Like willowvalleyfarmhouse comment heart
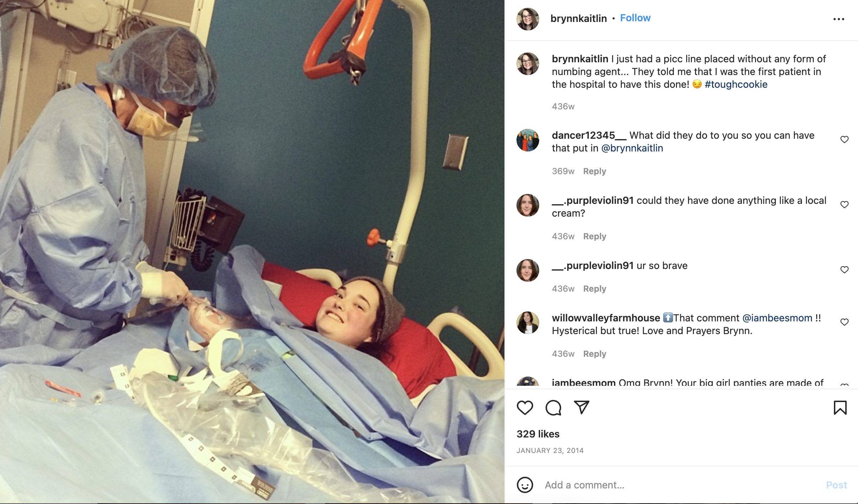Screen dimensions: 858x504 click(x=845, y=322)
